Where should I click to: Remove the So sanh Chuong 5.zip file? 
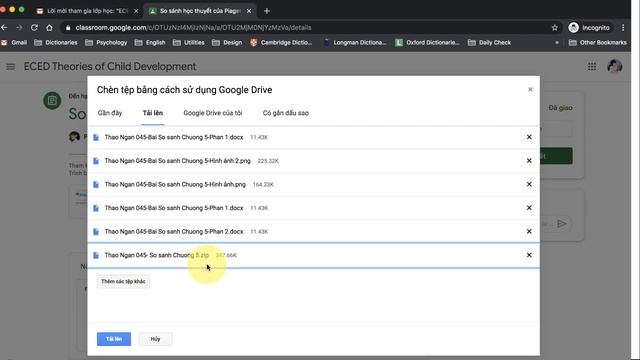click(x=529, y=255)
